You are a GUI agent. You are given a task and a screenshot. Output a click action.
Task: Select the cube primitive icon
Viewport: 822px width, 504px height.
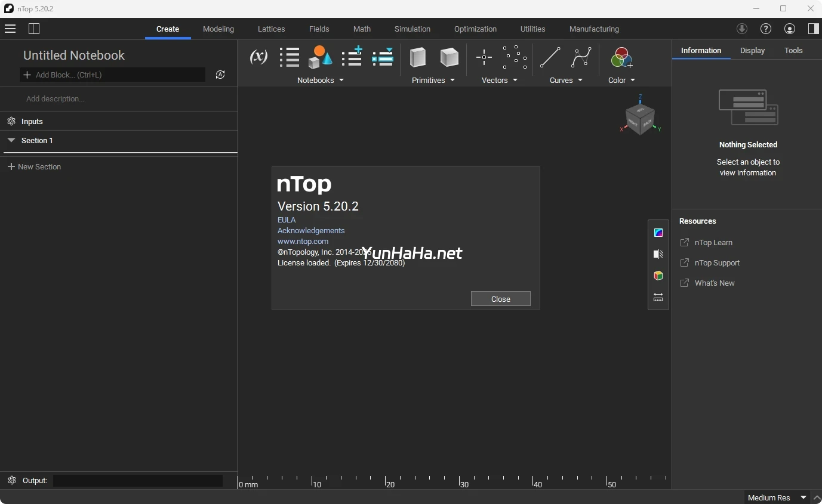click(450, 57)
